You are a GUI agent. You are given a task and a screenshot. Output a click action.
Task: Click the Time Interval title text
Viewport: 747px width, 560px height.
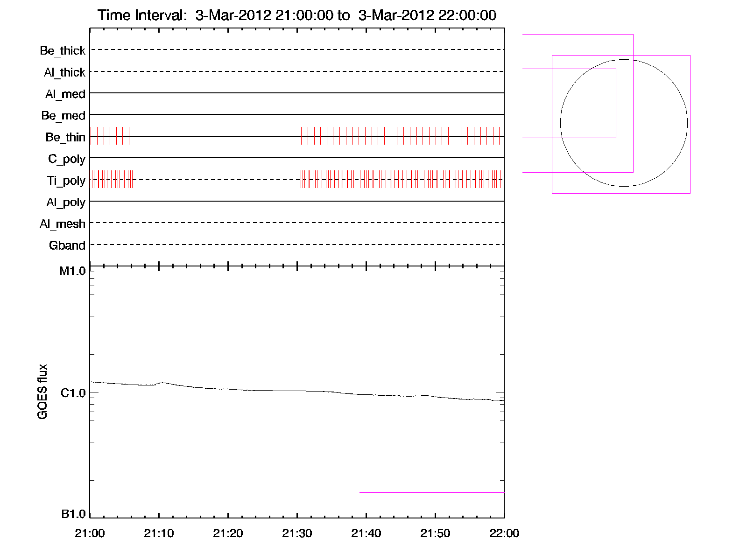click(x=297, y=15)
